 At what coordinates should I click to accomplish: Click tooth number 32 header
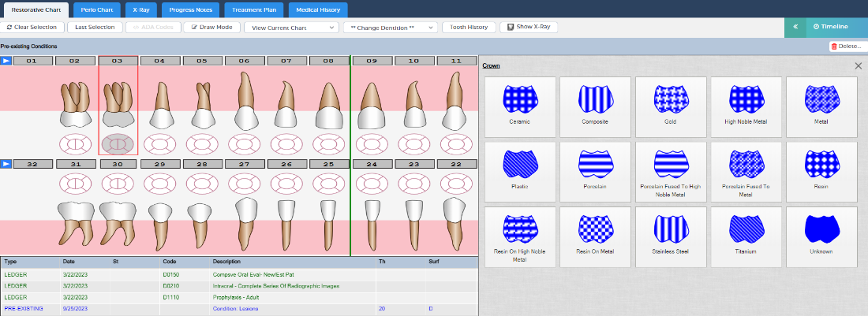32,164
